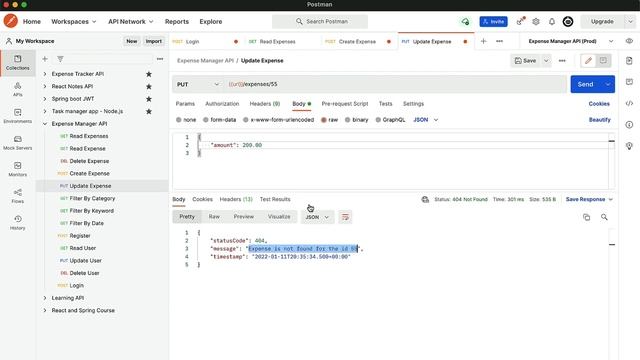
Task: Click the Beautify link
Action: (600, 120)
